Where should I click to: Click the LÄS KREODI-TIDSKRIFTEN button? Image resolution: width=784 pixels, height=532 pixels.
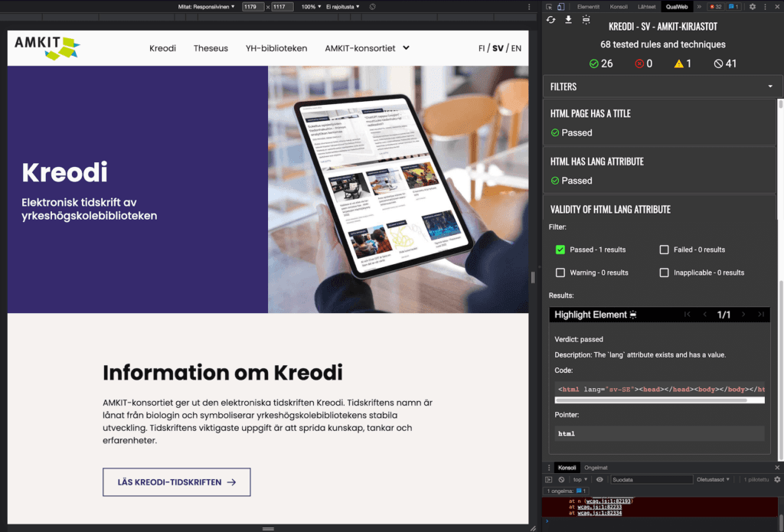pyautogui.click(x=177, y=482)
